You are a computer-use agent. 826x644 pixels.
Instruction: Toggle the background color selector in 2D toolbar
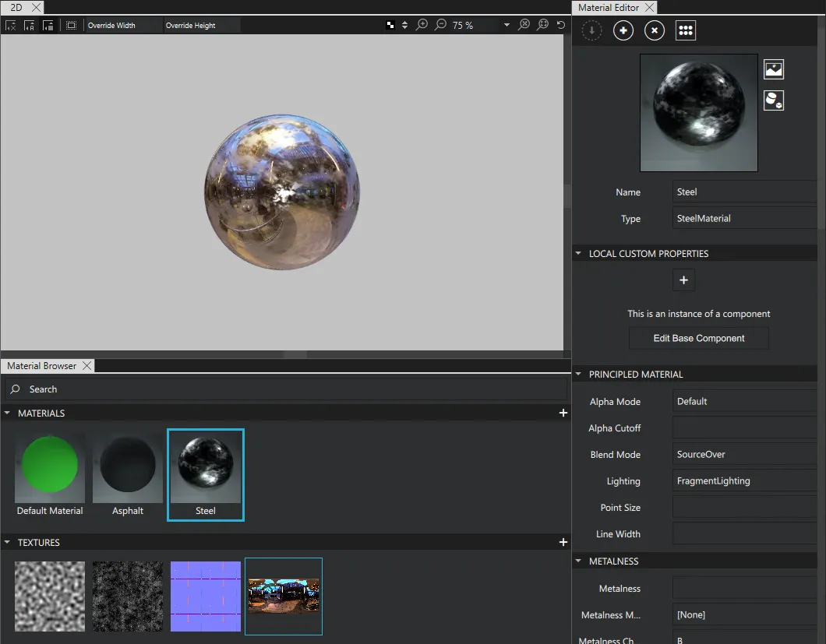(x=390, y=25)
